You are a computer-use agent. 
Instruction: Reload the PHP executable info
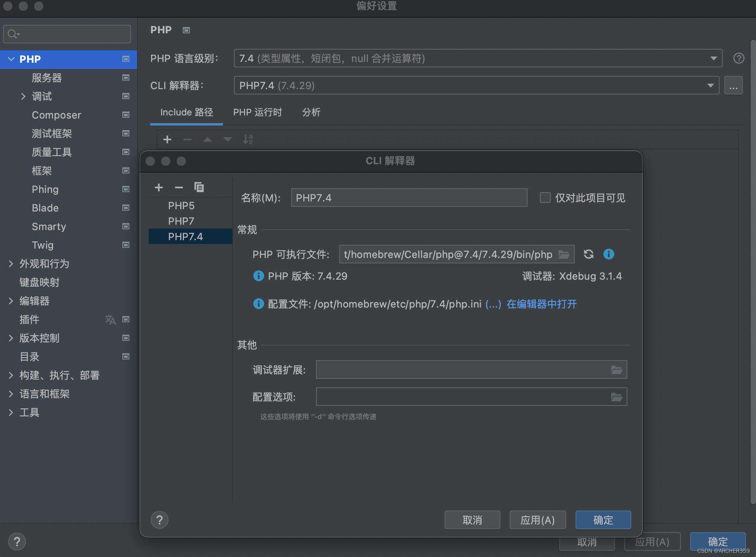point(588,254)
